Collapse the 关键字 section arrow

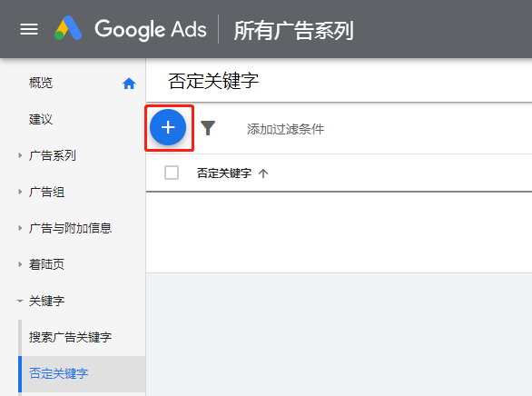20,301
